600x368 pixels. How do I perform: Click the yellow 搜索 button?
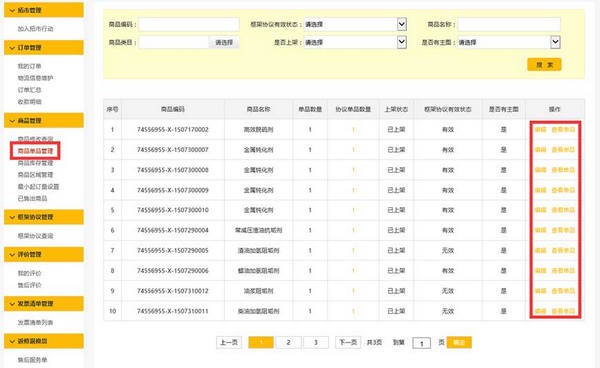pos(544,65)
